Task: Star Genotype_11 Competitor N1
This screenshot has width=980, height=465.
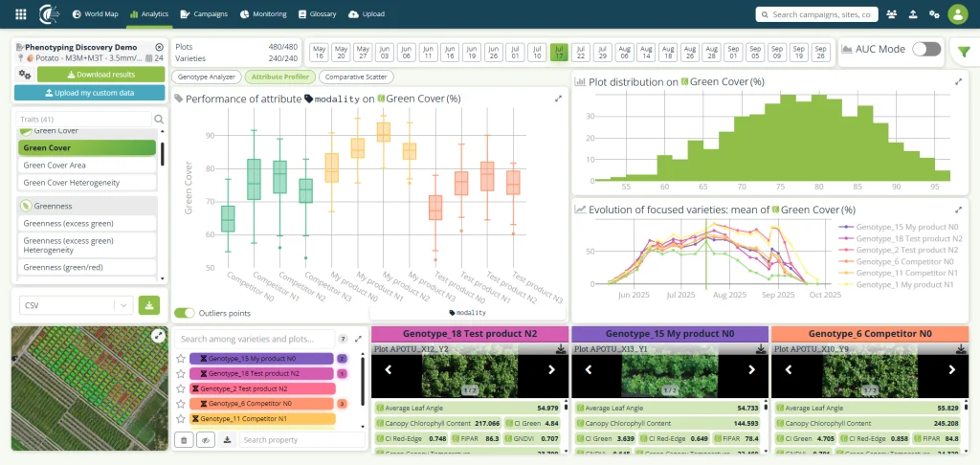Action: [181, 419]
